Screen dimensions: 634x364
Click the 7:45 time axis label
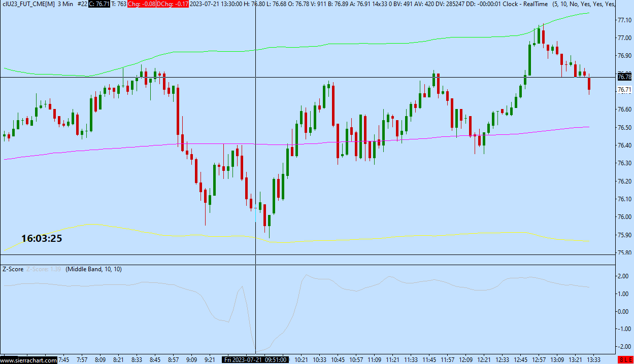pyautogui.click(x=63, y=360)
